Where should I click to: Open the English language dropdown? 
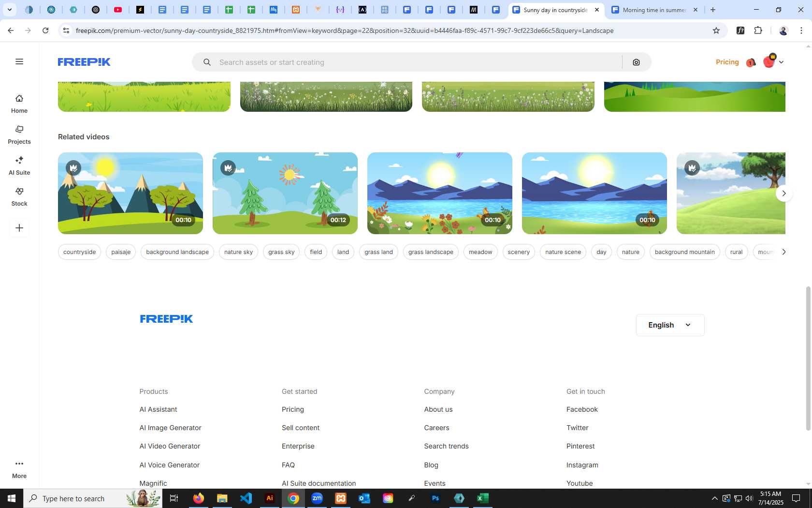tap(670, 325)
